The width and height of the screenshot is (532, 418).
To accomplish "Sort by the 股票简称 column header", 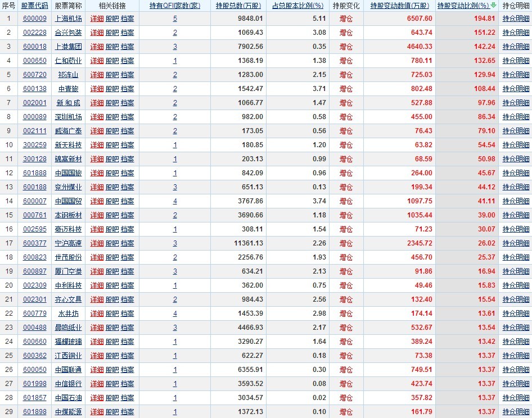I will (x=68, y=6).
